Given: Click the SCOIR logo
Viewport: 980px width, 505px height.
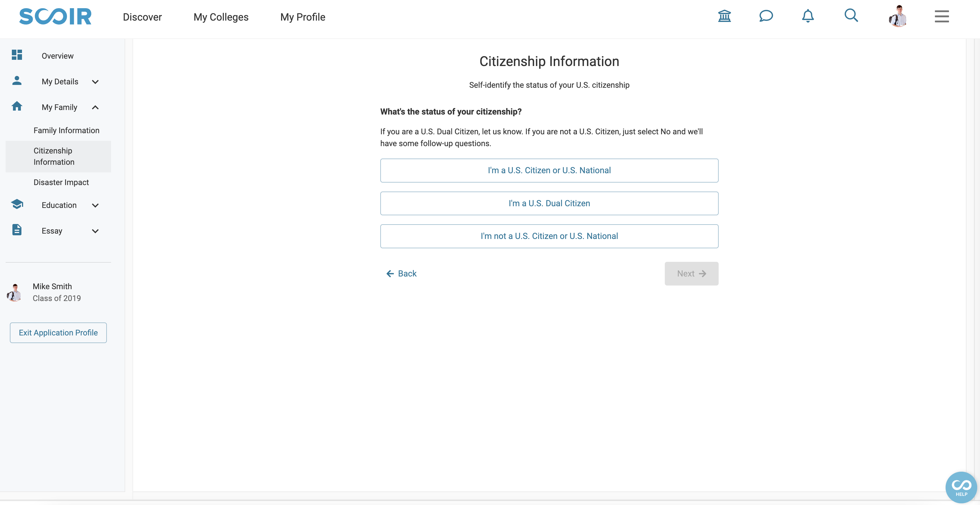Looking at the screenshot, I should click(55, 16).
